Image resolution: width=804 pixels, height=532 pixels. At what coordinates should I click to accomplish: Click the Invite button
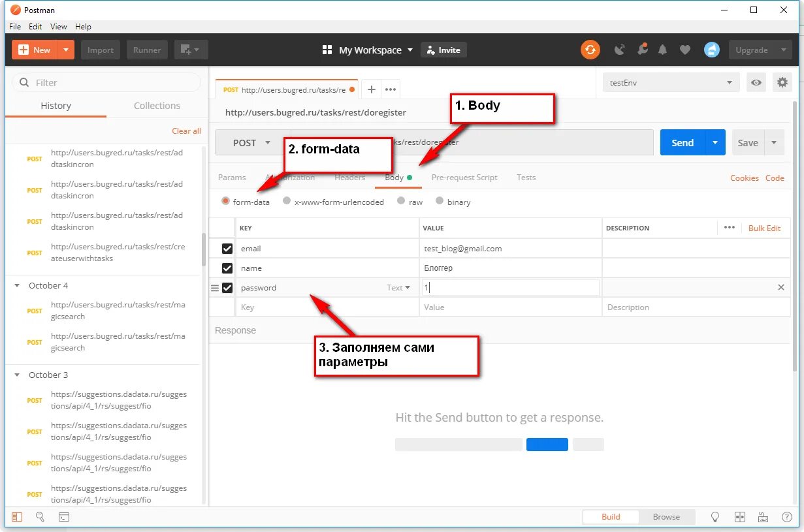[443, 50]
